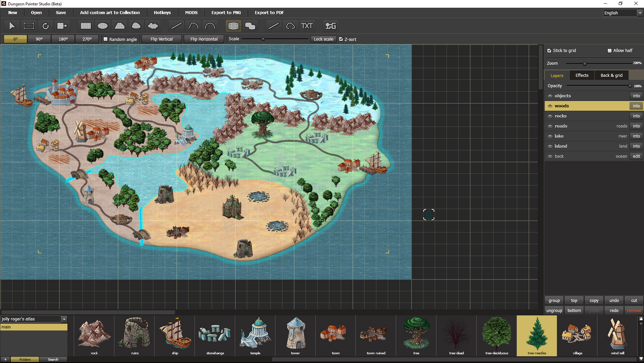This screenshot has width=644, height=363.
Task: Switch to the Effects tab
Action: point(581,75)
